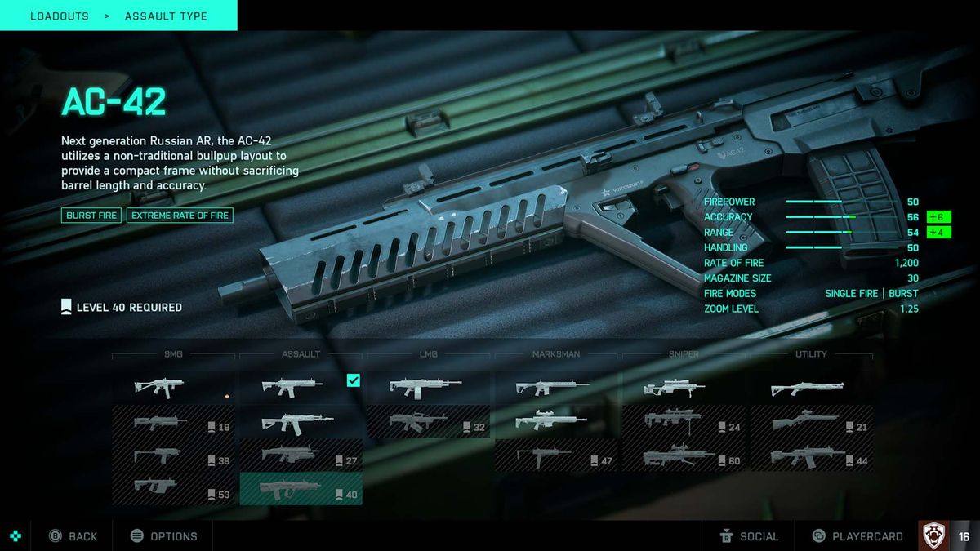Select the assault rifle locked at level 27
980x551 pixels.
pos(301,455)
